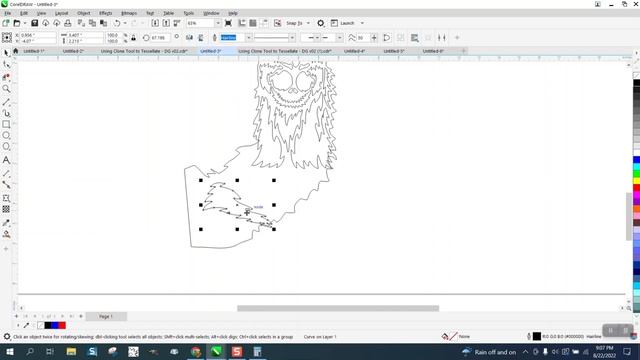Open the Effects menu
The image size is (640, 360).
click(x=105, y=13)
